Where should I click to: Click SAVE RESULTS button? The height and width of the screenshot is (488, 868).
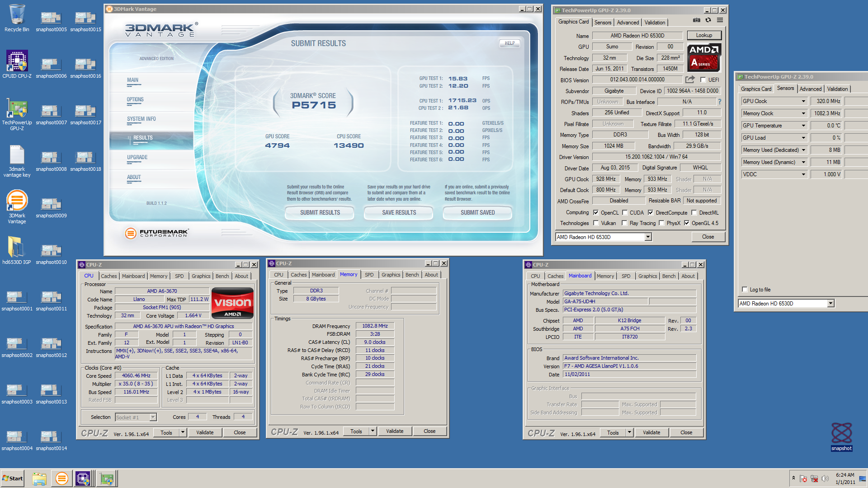point(399,213)
